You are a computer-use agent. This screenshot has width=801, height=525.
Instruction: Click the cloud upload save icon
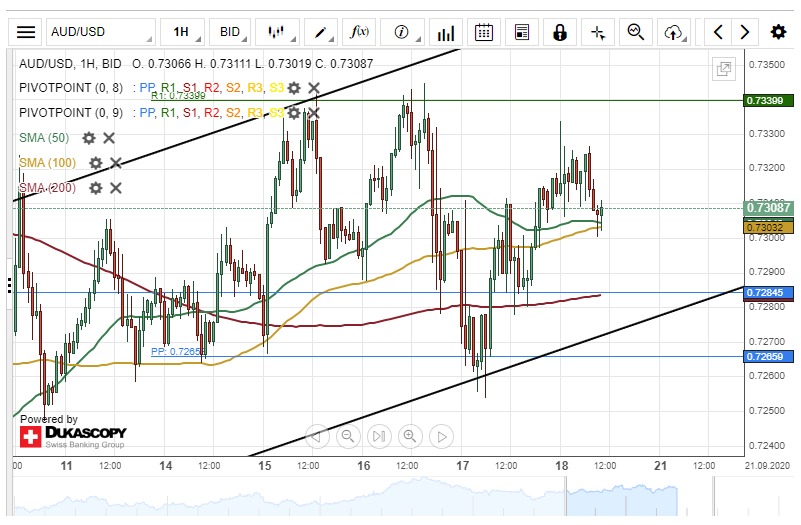tap(673, 32)
